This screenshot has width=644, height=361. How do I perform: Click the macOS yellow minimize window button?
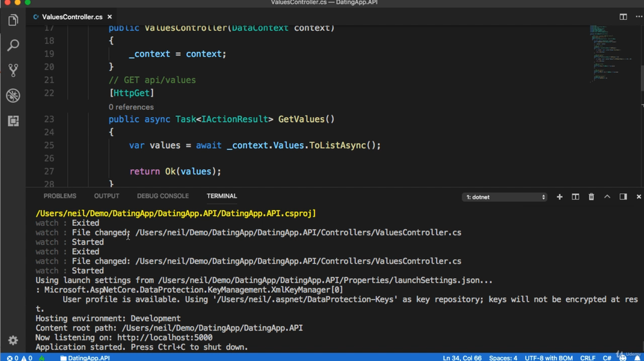point(17,2)
